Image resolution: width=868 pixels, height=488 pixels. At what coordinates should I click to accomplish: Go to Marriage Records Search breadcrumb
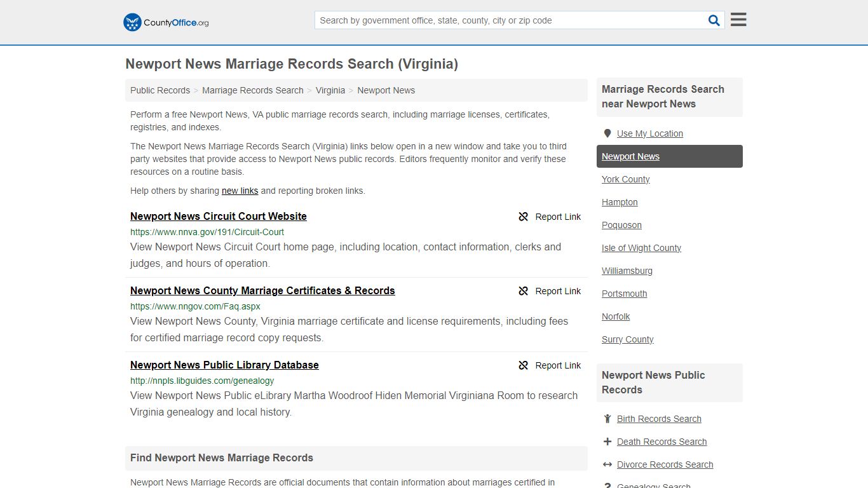pyautogui.click(x=253, y=90)
